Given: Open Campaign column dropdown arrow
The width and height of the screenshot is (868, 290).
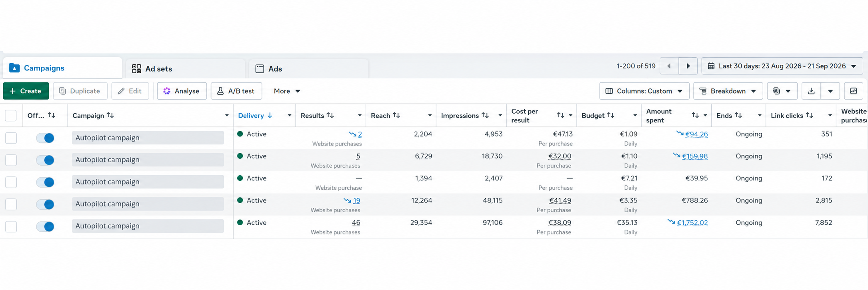Looking at the screenshot, I should 227,116.
